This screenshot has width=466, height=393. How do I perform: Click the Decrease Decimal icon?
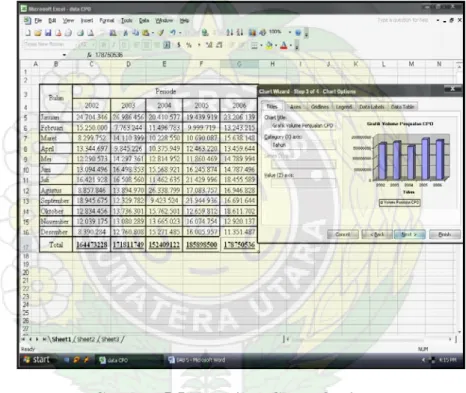[219, 45]
